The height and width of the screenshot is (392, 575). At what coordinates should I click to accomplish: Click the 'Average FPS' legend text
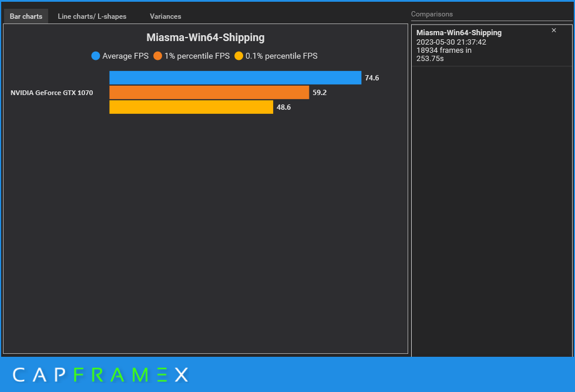tap(126, 56)
